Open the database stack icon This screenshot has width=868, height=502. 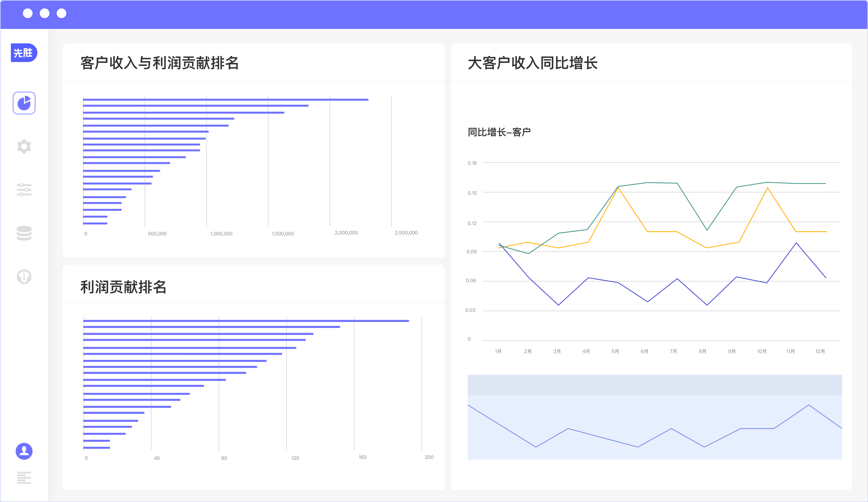(24, 233)
